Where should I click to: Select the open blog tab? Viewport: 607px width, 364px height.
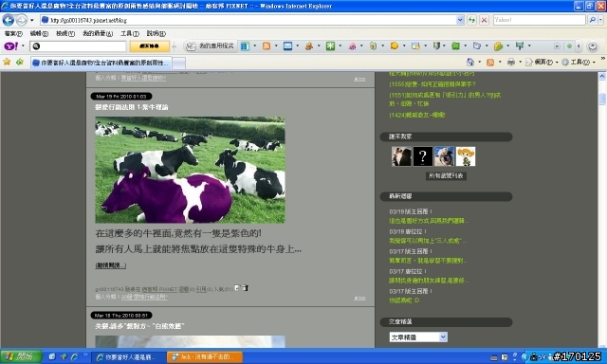pos(101,63)
